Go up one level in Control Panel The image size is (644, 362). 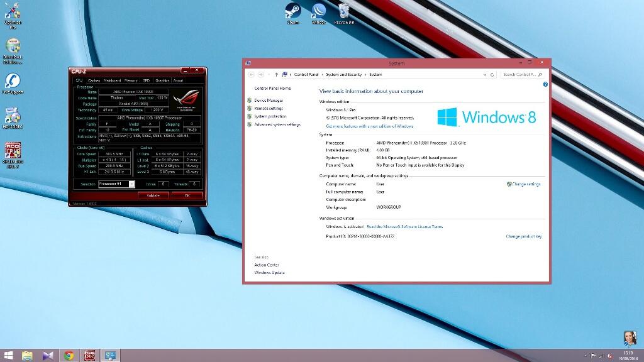tap(277, 75)
